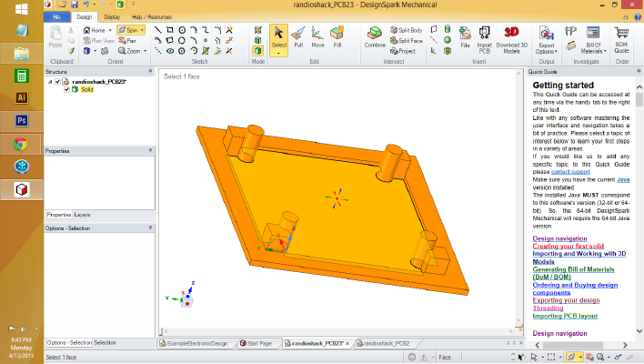644x364 pixels.
Task: Open Download 3D Models
Action: click(511, 40)
